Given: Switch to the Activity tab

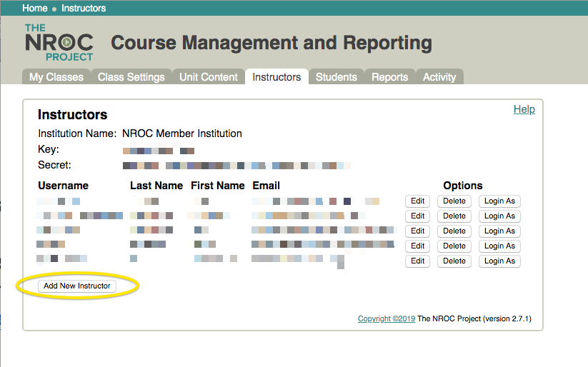Looking at the screenshot, I should 439,77.
